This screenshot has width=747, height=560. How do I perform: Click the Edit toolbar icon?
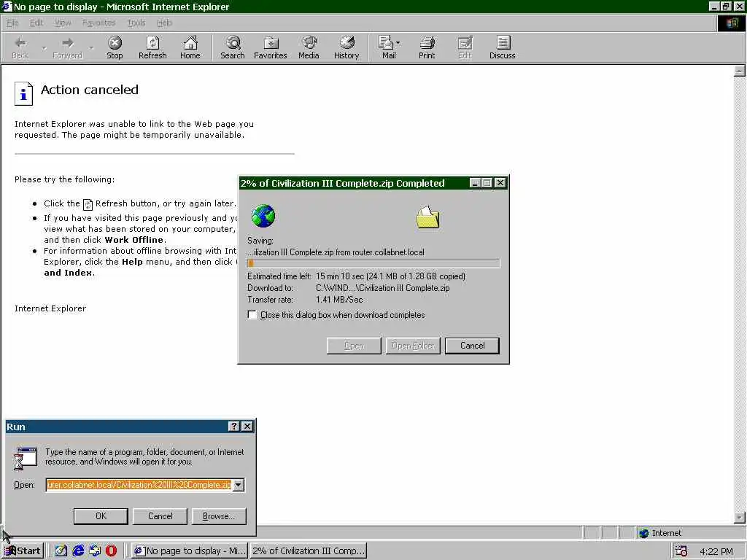pos(465,43)
